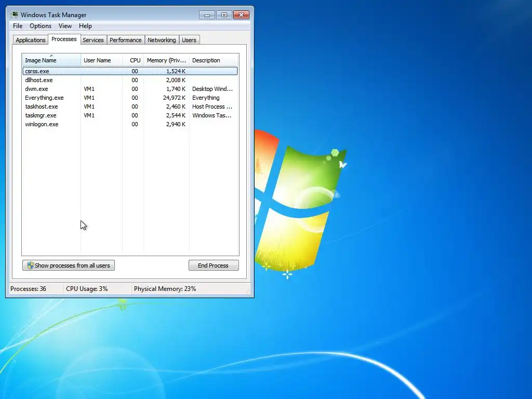
Task: Select the dllhost.exe process
Action: pyautogui.click(x=130, y=80)
